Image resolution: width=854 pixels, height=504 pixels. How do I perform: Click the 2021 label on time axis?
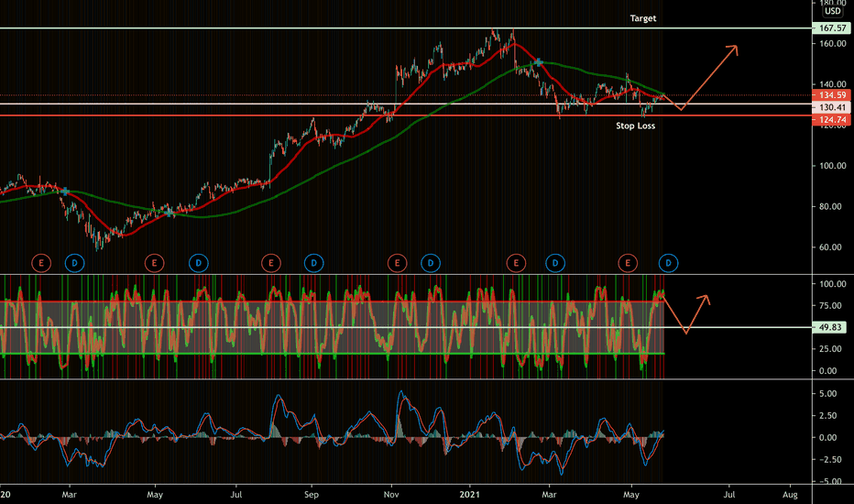[x=469, y=495]
